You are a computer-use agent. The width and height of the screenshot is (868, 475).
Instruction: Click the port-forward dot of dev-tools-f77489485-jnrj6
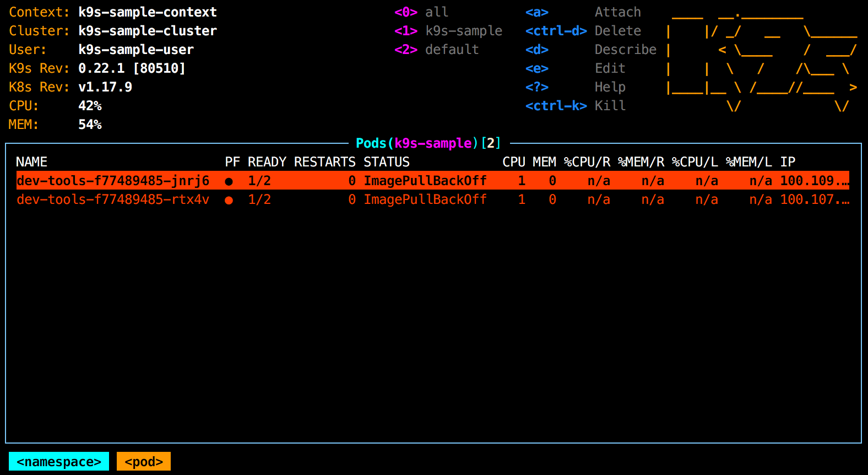(x=229, y=181)
